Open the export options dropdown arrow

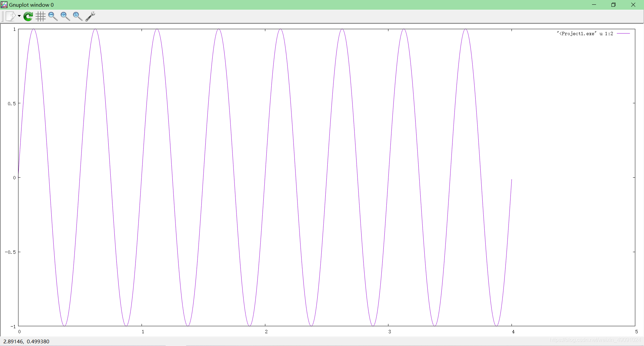click(x=19, y=16)
